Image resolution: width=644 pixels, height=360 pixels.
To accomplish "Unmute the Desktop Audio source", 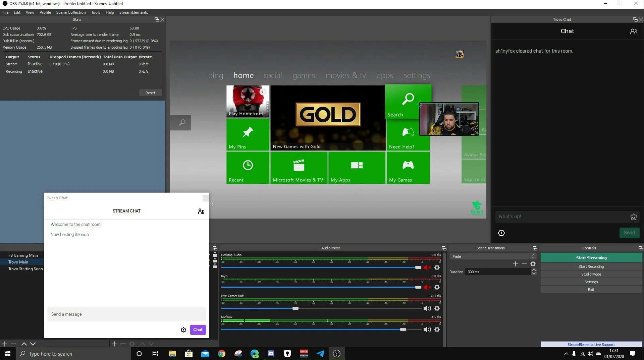I will tap(427, 267).
